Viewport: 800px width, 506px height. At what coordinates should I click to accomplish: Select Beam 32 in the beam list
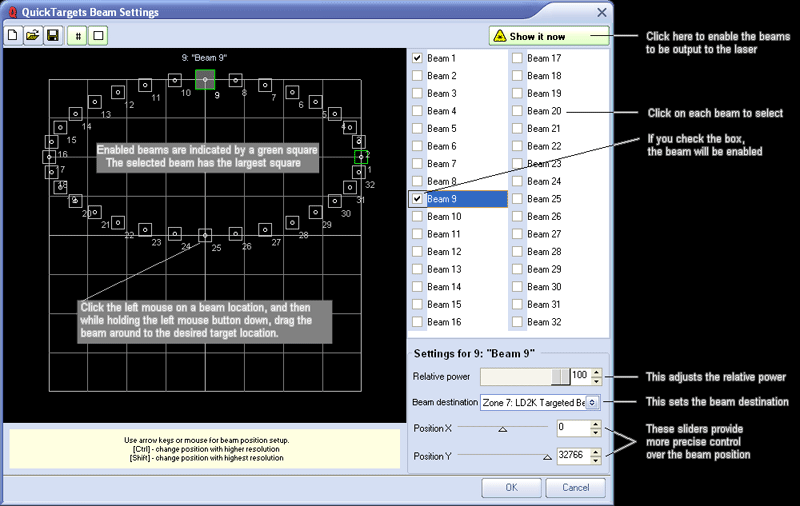coord(544,322)
